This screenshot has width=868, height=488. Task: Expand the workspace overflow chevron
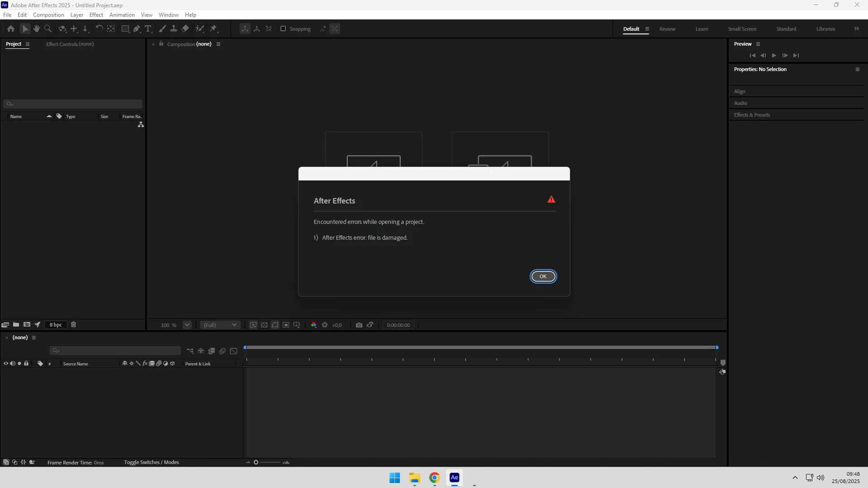tap(856, 29)
